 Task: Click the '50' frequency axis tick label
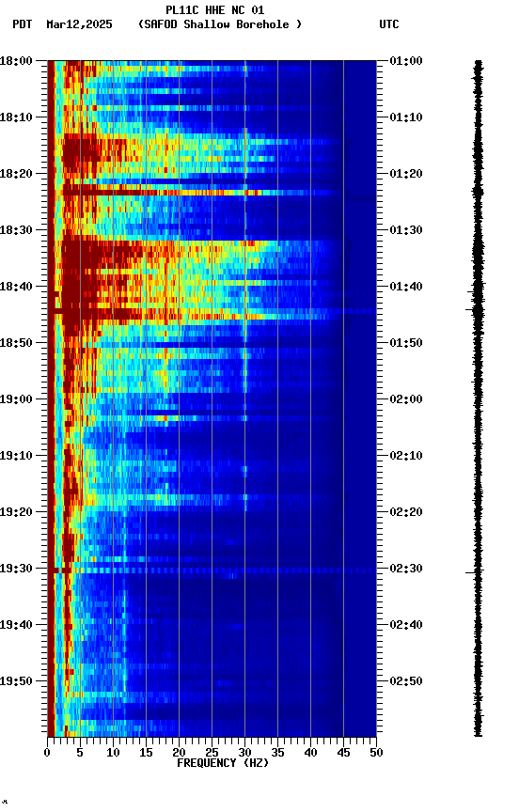pos(377,753)
